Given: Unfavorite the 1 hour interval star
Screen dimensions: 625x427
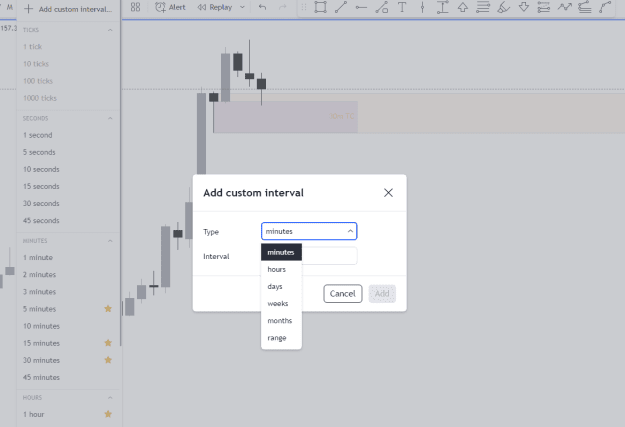Looking at the screenshot, I should point(108,414).
